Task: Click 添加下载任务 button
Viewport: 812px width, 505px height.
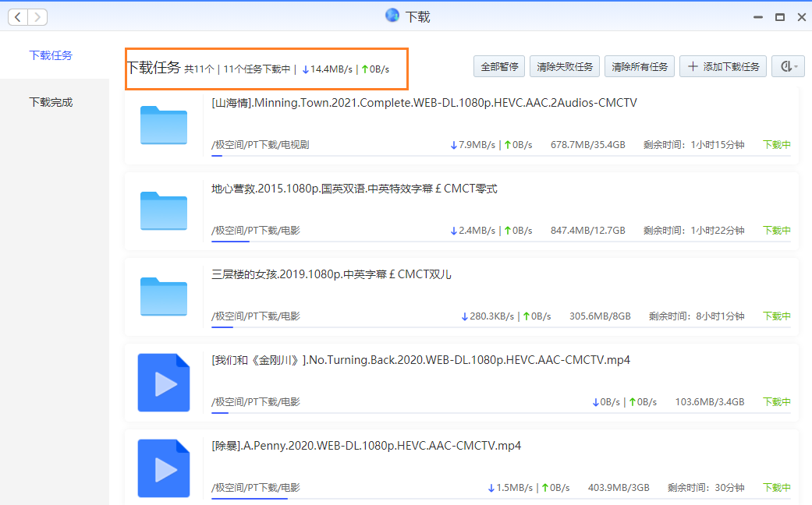Action: tap(723, 67)
